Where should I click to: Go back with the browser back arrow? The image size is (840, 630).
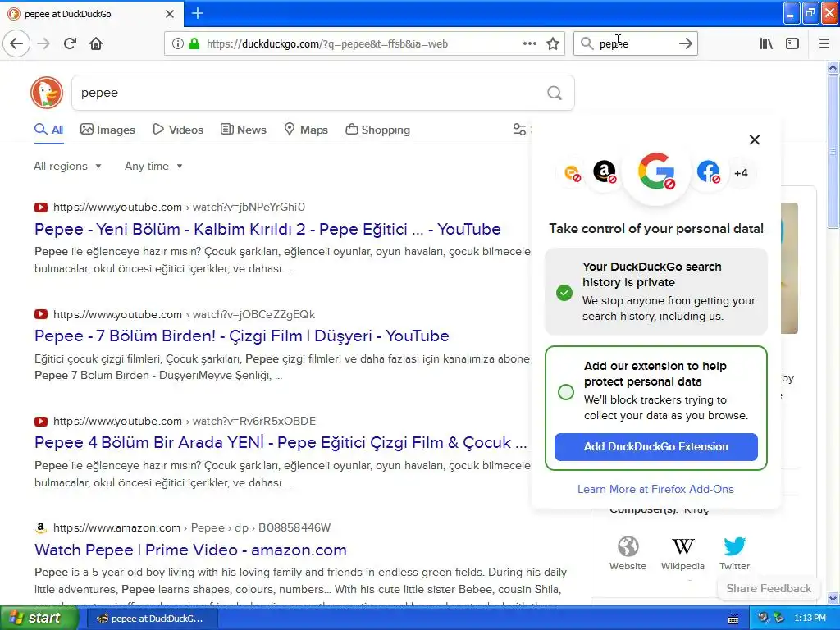pos(16,43)
